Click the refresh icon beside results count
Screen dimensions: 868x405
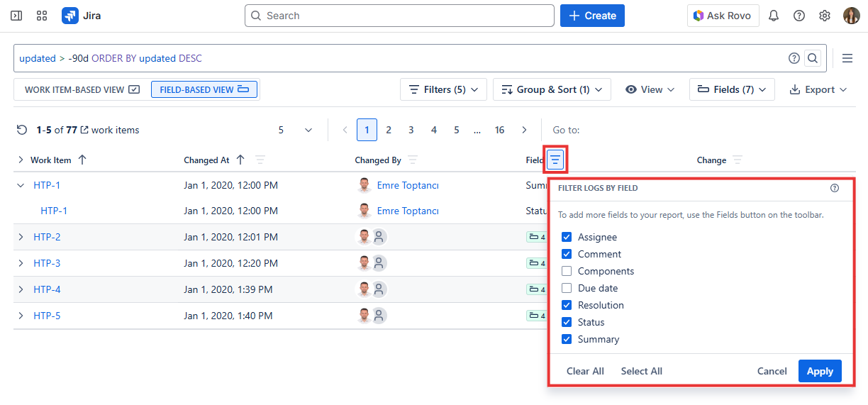tap(22, 130)
